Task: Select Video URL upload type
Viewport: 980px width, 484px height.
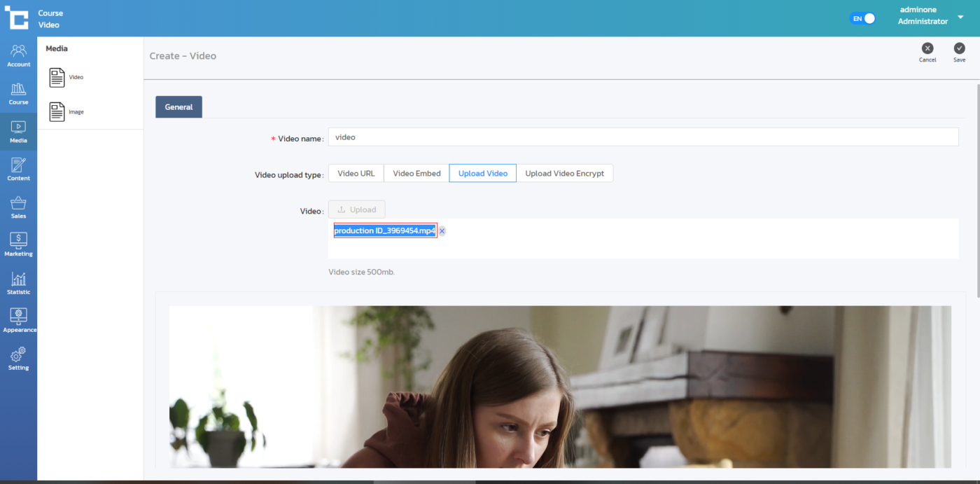Action: click(x=356, y=174)
